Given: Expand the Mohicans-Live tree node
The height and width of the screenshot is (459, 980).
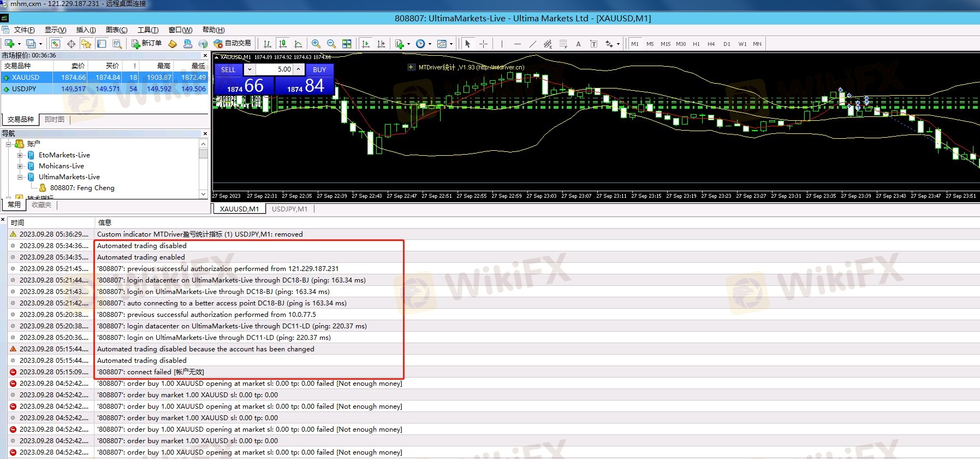Looking at the screenshot, I should pyautogui.click(x=20, y=166).
